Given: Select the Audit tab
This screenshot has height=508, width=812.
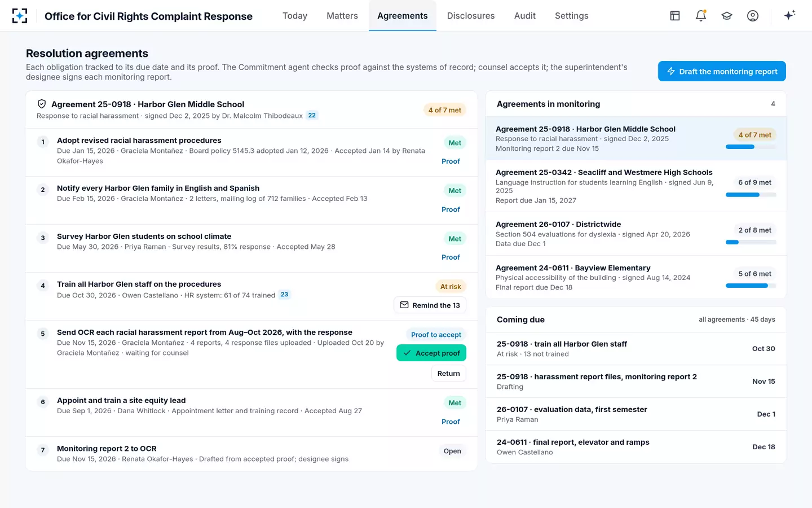Looking at the screenshot, I should [x=525, y=16].
